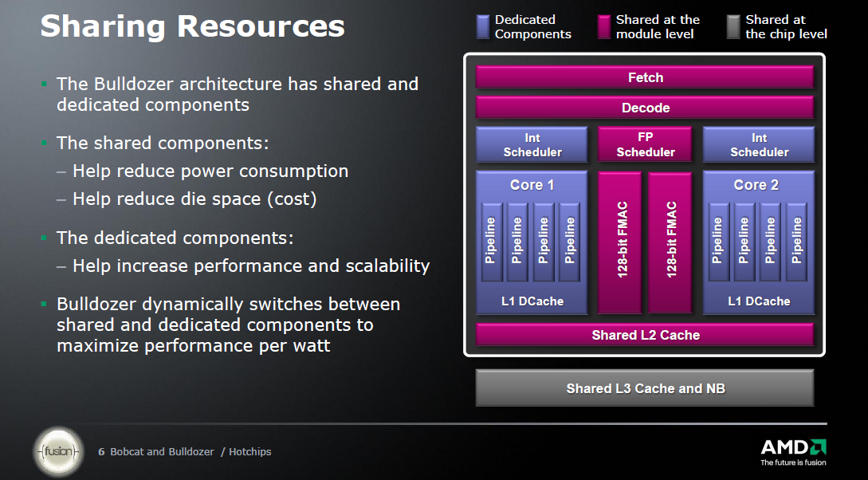Viewport: 868px width, 480px height.
Task: Select the Fetch block
Action: [645, 77]
